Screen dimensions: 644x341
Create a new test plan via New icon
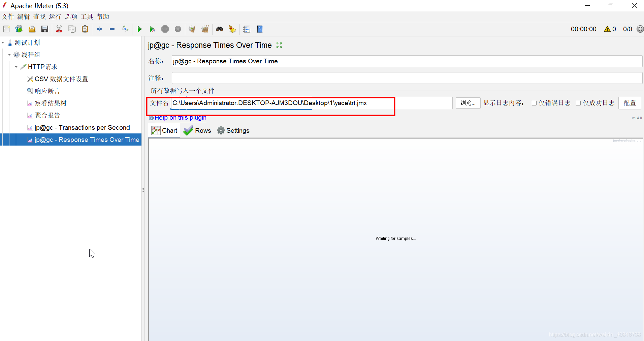tap(6, 29)
